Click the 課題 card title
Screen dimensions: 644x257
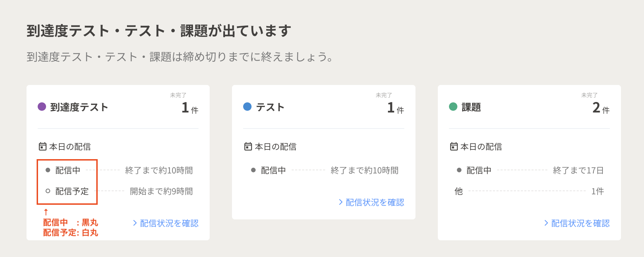(471, 107)
